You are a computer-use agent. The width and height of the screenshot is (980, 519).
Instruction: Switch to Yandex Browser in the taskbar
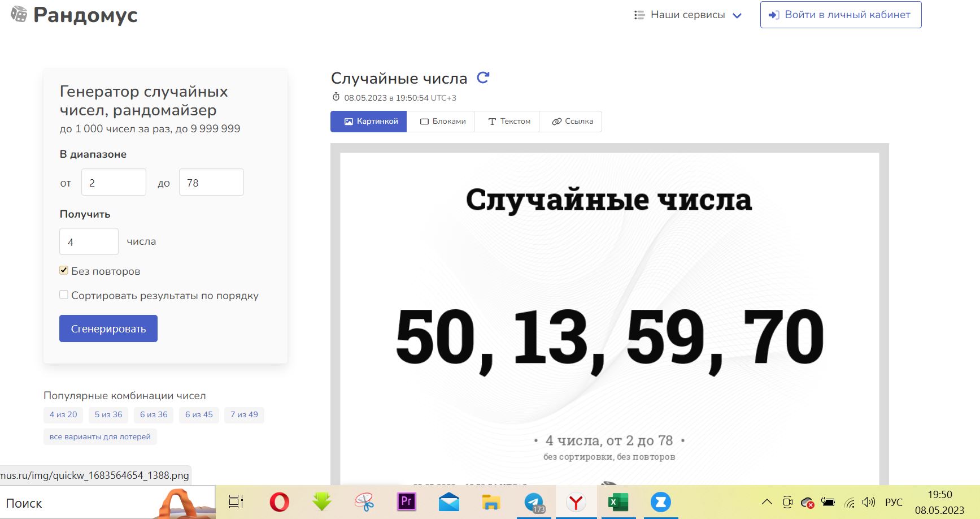coord(576,502)
